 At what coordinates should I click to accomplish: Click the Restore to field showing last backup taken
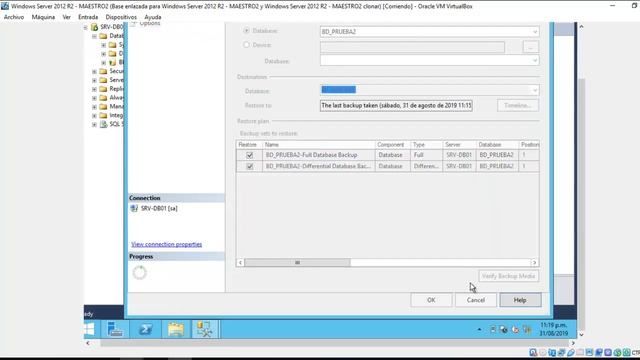pyautogui.click(x=396, y=105)
